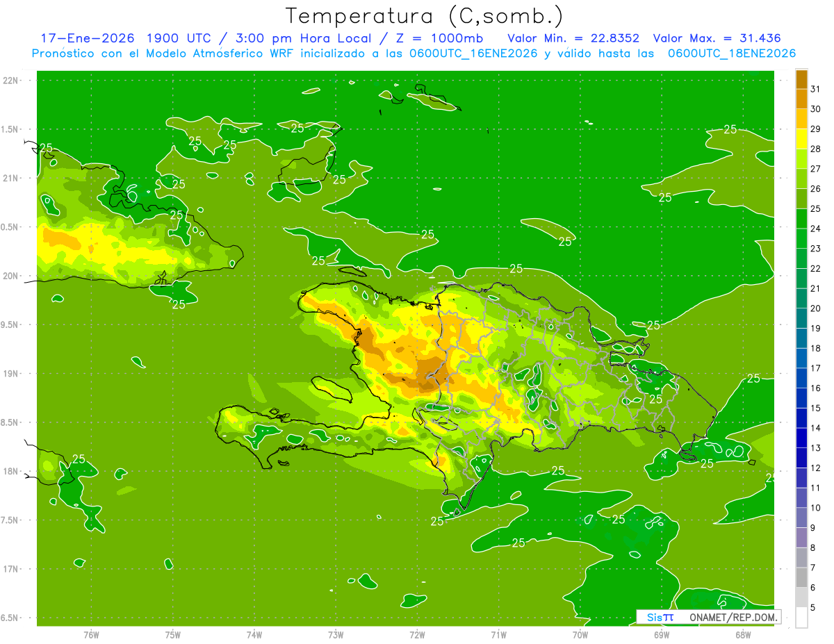Click the legend value 5
The height and width of the screenshot is (644, 834).
tap(812, 607)
